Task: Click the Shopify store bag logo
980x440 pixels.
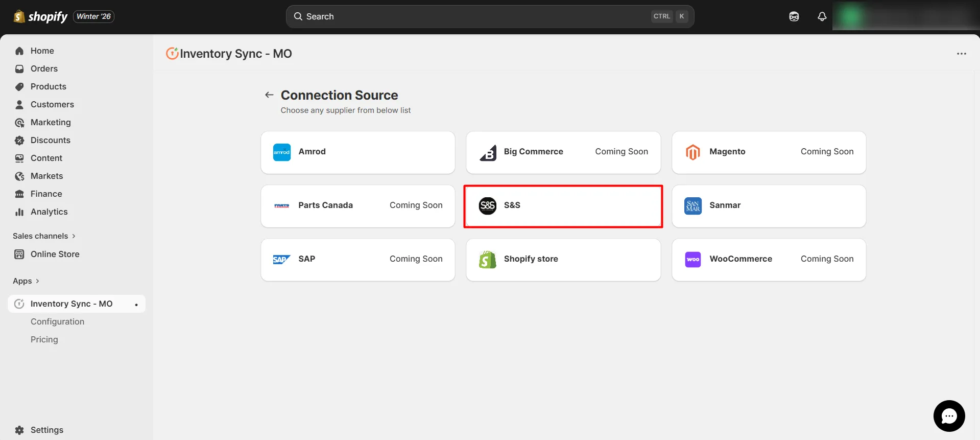Action: (488, 259)
